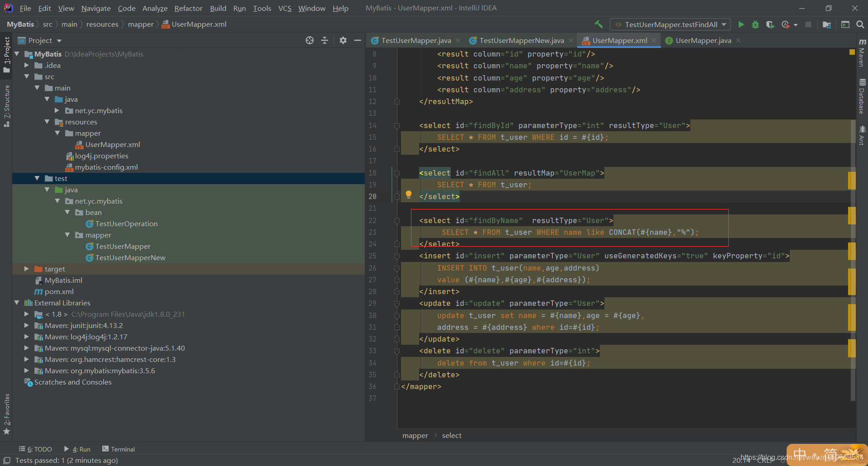
Task: Click Run with profiler dropdown icon
Action: [x=789, y=24]
